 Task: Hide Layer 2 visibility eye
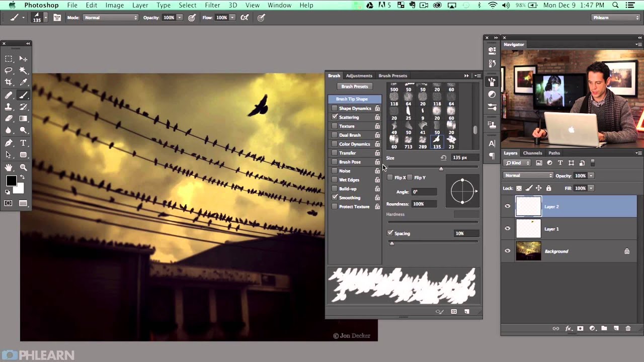point(508,207)
